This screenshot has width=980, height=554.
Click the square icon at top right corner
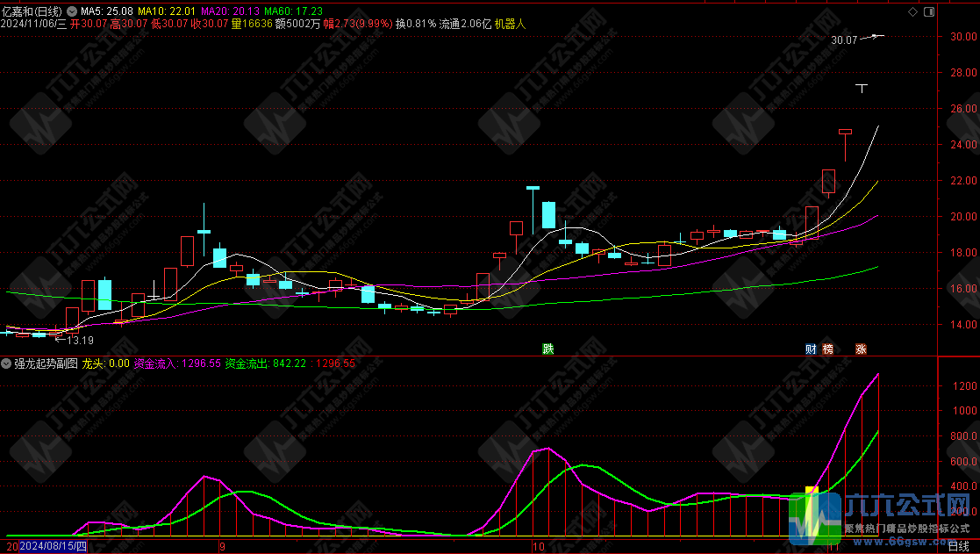927,11
